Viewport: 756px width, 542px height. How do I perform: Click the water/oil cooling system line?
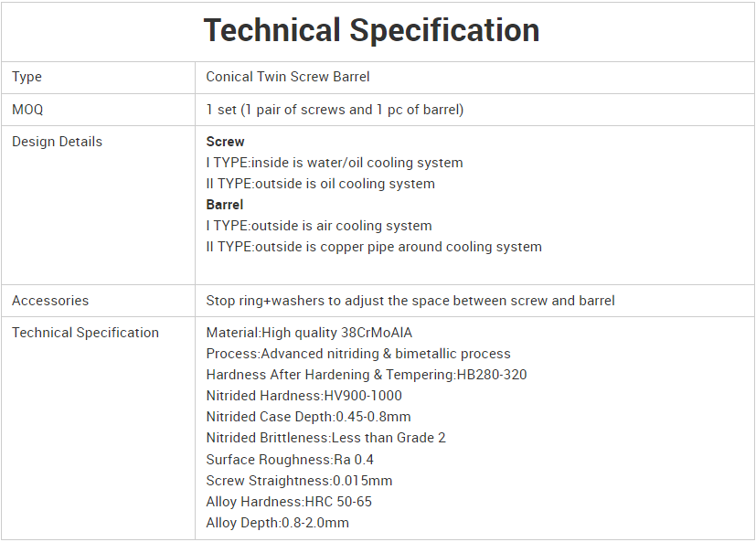335,163
